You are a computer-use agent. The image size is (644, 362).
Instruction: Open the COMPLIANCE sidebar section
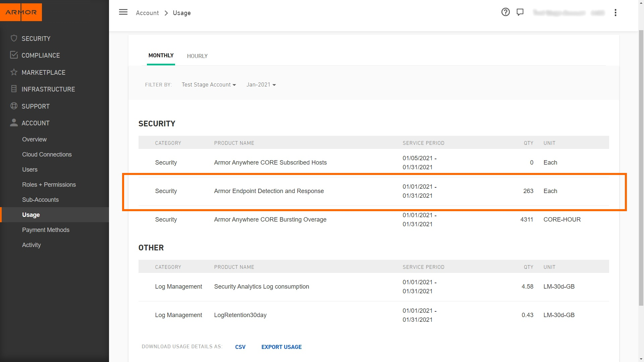click(x=41, y=55)
